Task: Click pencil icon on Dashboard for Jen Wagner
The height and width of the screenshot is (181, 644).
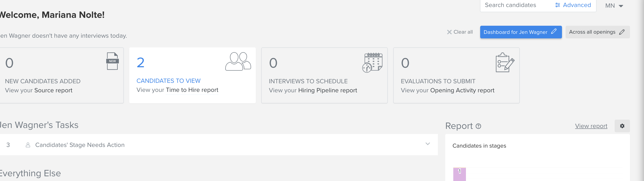Action: [x=554, y=31]
